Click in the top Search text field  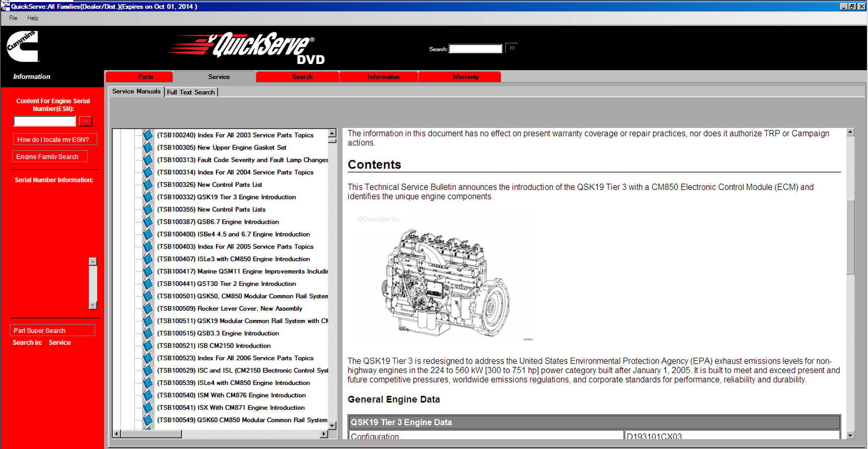[475, 49]
